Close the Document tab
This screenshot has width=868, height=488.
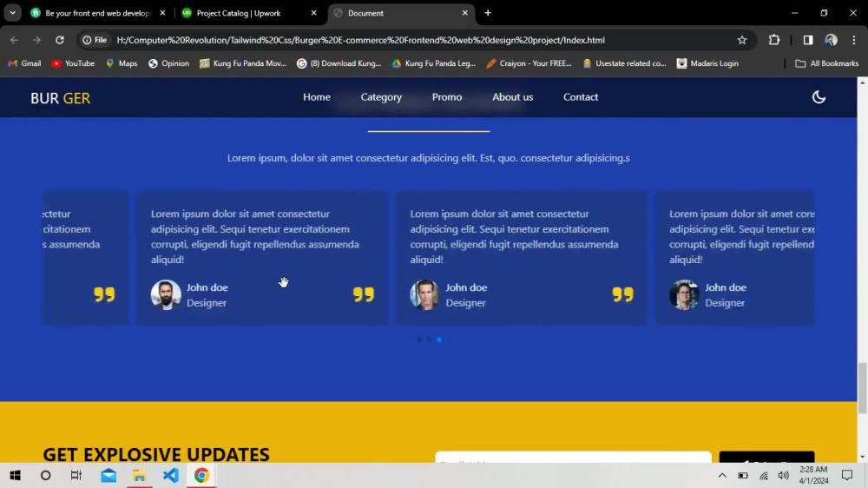(465, 13)
